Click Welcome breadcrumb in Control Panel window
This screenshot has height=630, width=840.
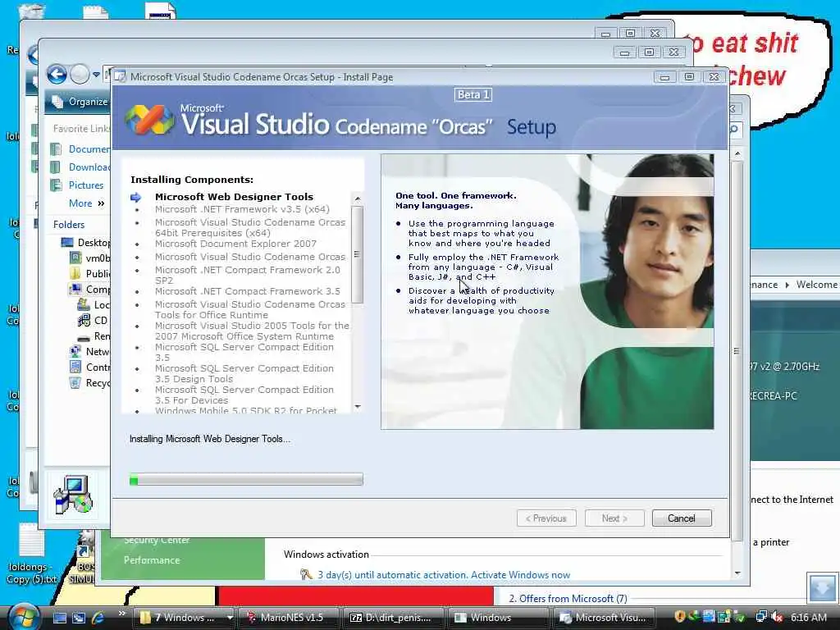[816, 285]
